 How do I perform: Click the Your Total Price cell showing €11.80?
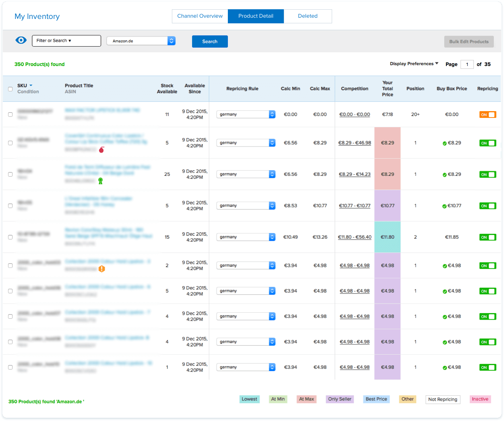point(388,237)
